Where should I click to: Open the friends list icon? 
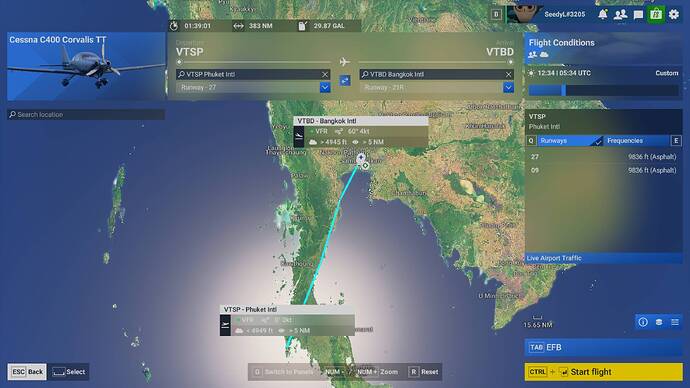pos(620,15)
